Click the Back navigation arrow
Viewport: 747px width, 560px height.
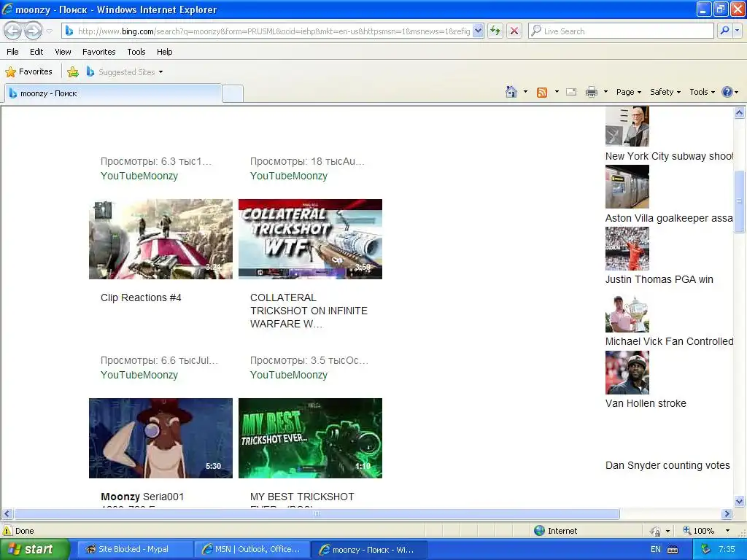coord(13,31)
